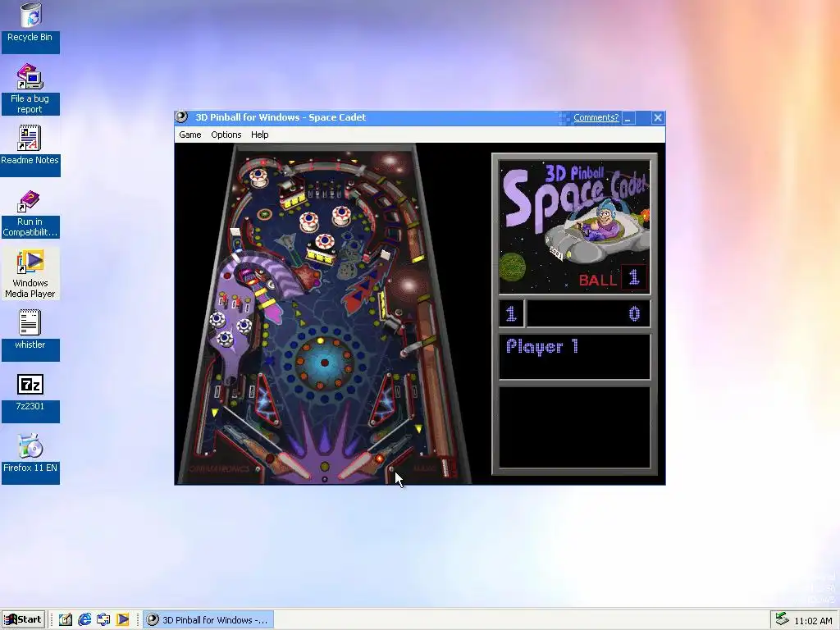Screen dimensions: 840x630
Task: Select the whistler text file icon
Action: tap(30, 335)
